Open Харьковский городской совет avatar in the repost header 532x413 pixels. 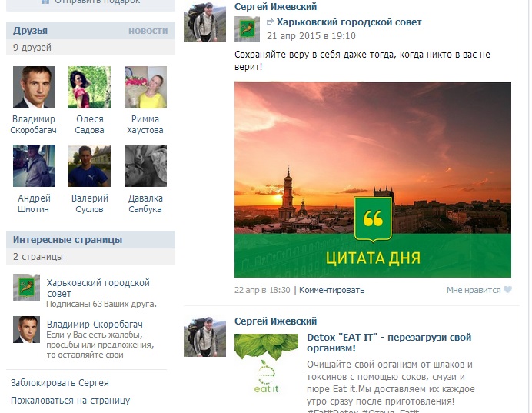pos(247,29)
